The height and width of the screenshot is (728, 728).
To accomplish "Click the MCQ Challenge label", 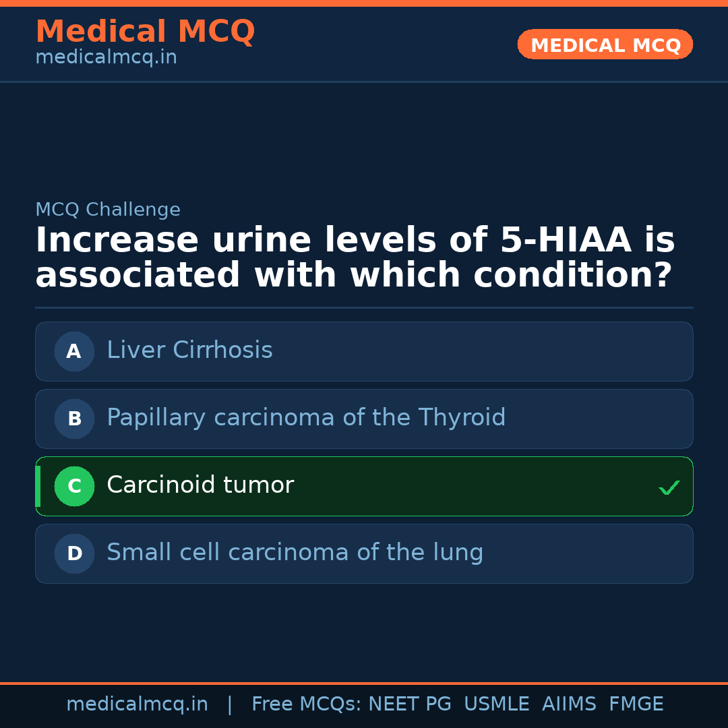I will (x=108, y=210).
